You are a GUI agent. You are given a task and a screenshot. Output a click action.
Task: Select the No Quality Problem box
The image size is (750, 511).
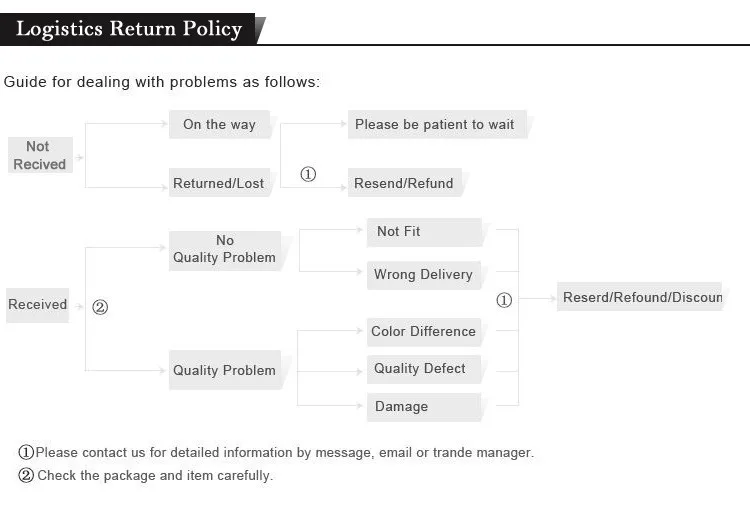(225, 251)
